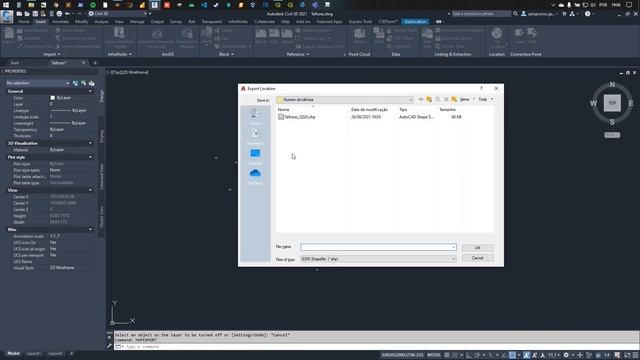Click New drawing icon in quick access toolbar

coord(19,13)
